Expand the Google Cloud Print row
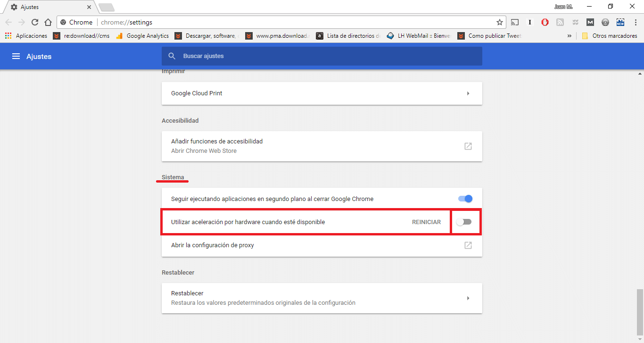This screenshot has width=644, height=343. coord(322,93)
